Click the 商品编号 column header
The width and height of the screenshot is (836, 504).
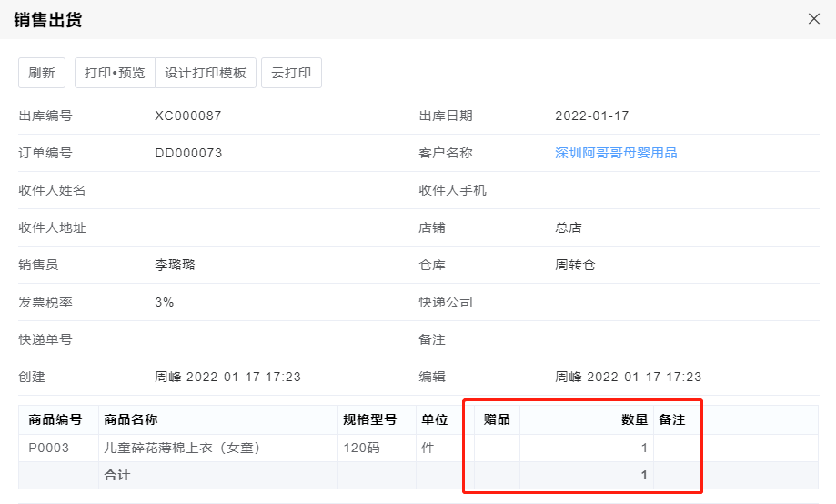pos(55,419)
